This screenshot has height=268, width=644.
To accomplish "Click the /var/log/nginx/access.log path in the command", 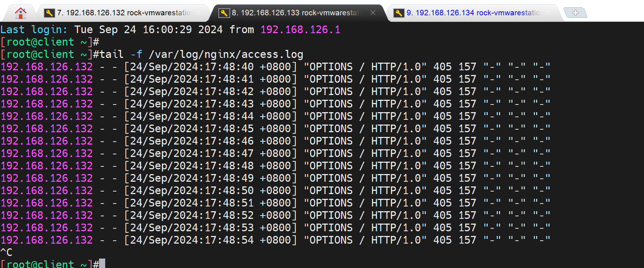I will (226, 54).
